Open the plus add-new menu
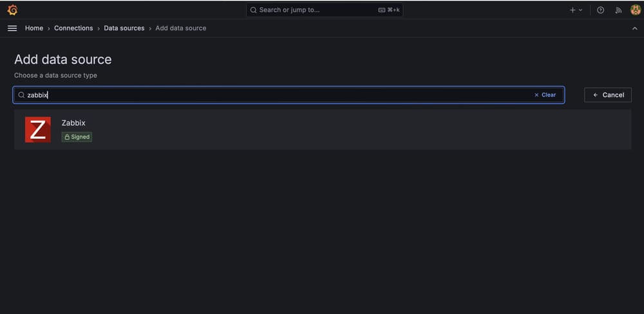The image size is (644, 314). pos(576,10)
